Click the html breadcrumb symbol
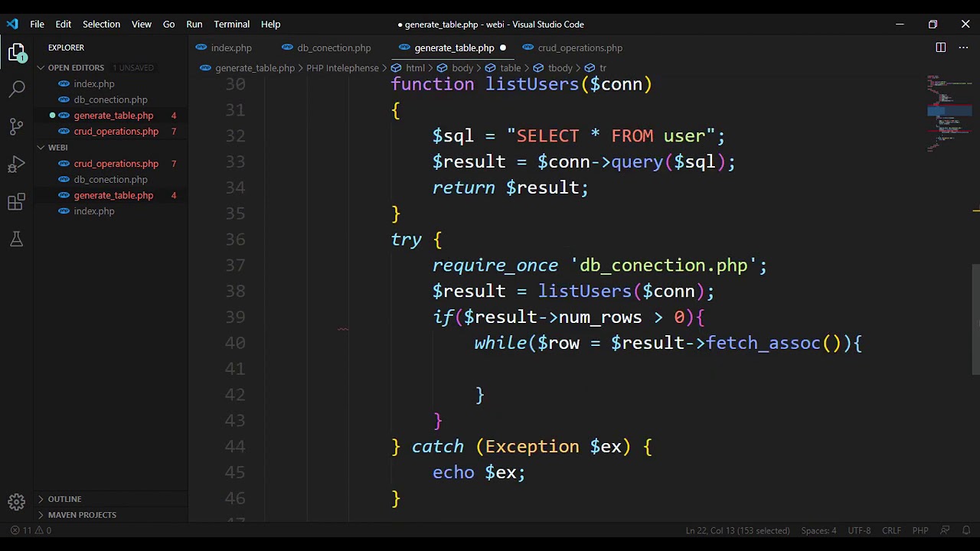980x551 pixels. coord(409,68)
